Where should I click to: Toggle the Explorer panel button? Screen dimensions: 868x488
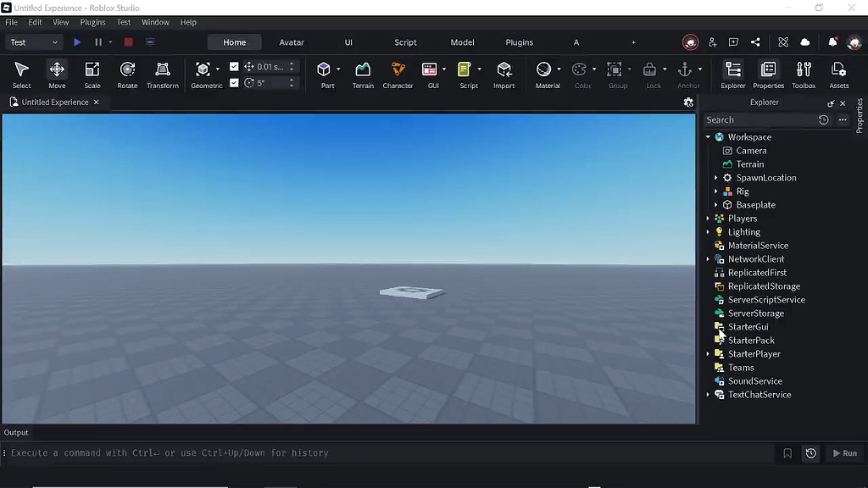click(x=733, y=75)
